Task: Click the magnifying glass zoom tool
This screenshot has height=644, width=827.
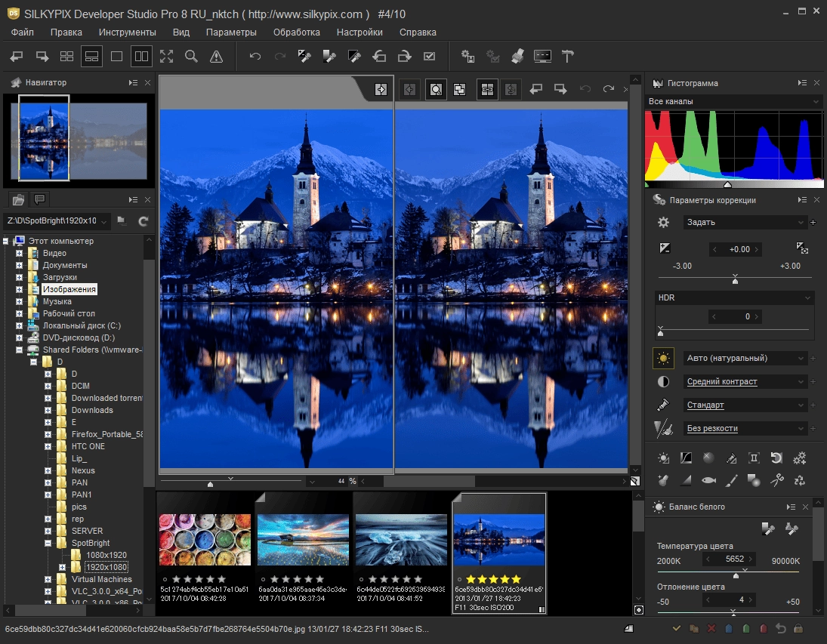Action: (191, 57)
